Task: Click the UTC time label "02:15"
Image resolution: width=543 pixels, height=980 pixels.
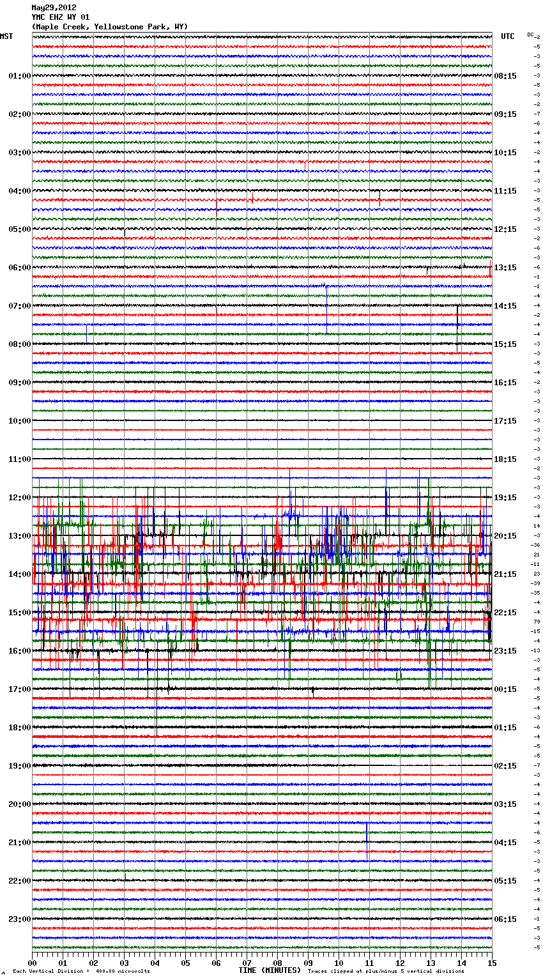Action: pos(505,766)
